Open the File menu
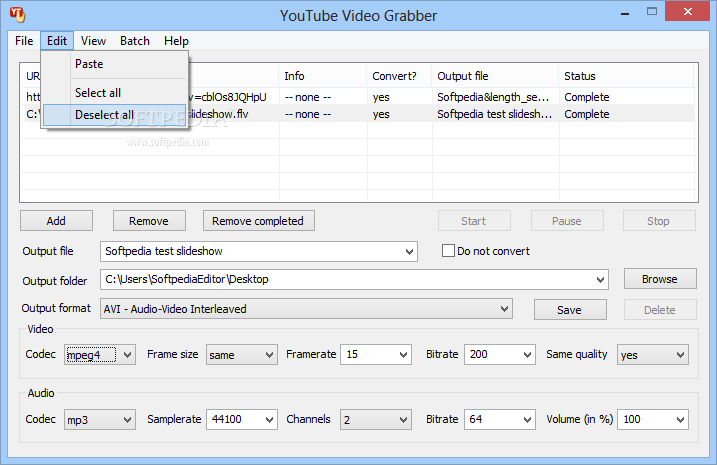 (24, 41)
